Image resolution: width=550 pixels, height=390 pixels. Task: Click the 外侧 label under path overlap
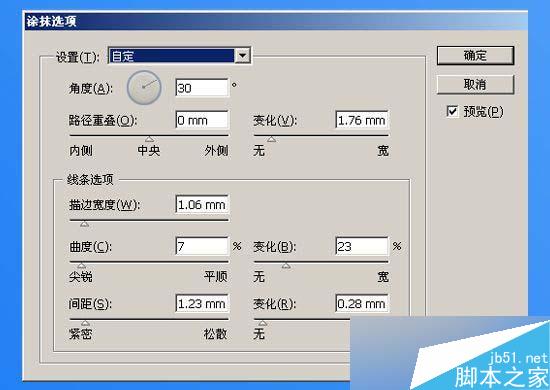[x=216, y=151]
